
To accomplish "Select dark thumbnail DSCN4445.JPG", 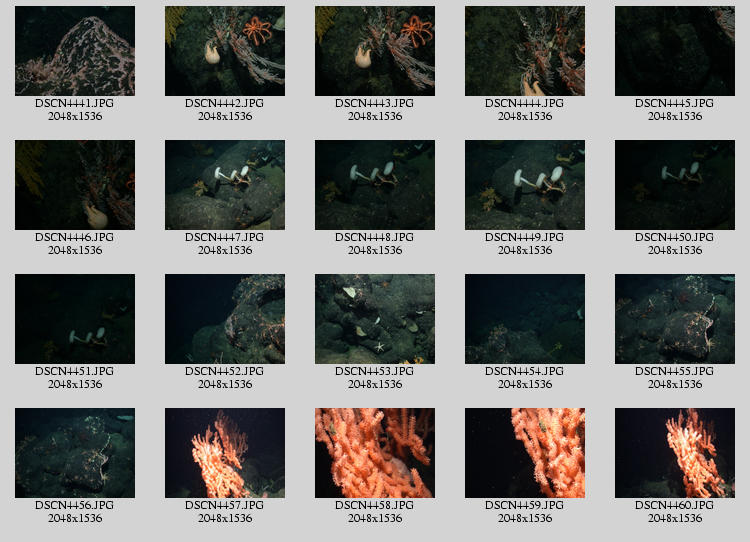I will click(x=675, y=51).
